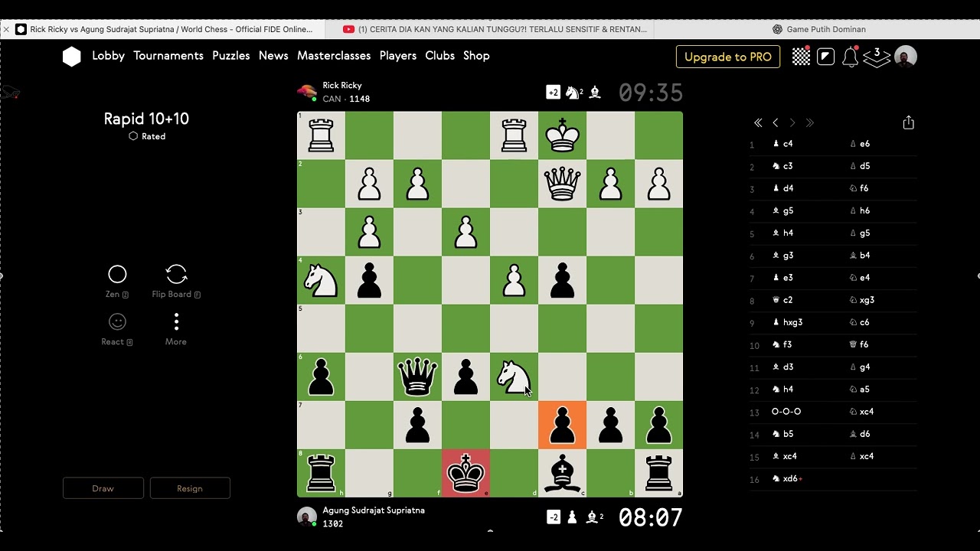Click player name Rick Ricky

point(342,86)
